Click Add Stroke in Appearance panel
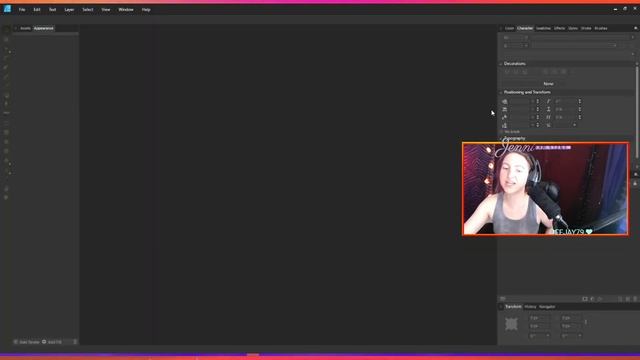The height and width of the screenshot is (360, 640). coord(27,342)
